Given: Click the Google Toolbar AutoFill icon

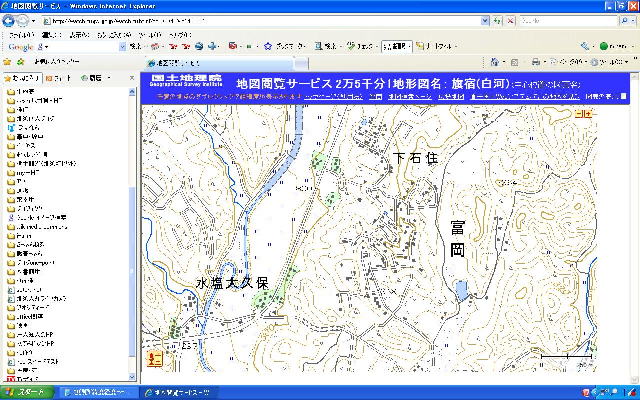Looking at the screenshot, I should click(420, 46).
